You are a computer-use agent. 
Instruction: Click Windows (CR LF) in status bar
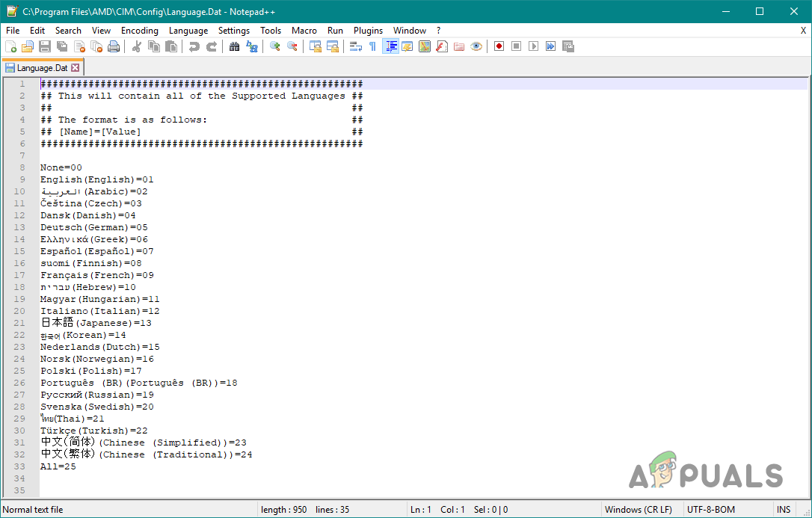coord(639,510)
